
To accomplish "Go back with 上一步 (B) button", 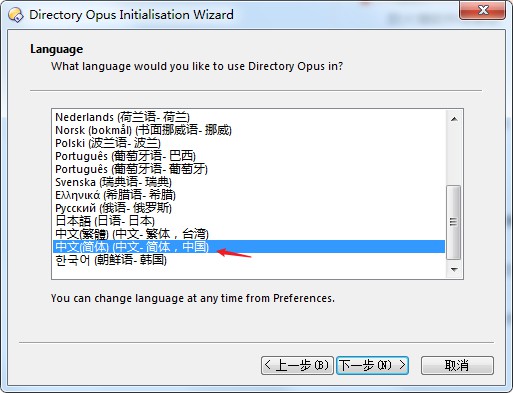I will [297, 365].
